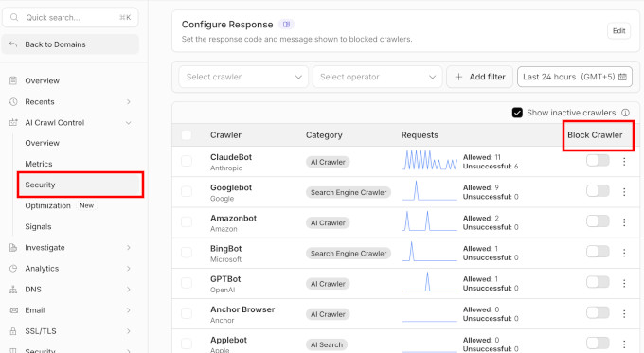The height and width of the screenshot is (353, 644).
Task: Open the top Overview sidebar item
Action: (x=42, y=80)
